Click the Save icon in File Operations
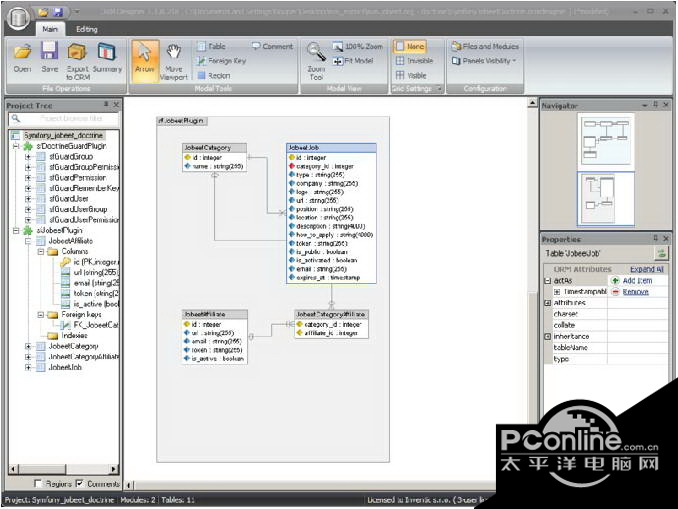 tap(50, 57)
